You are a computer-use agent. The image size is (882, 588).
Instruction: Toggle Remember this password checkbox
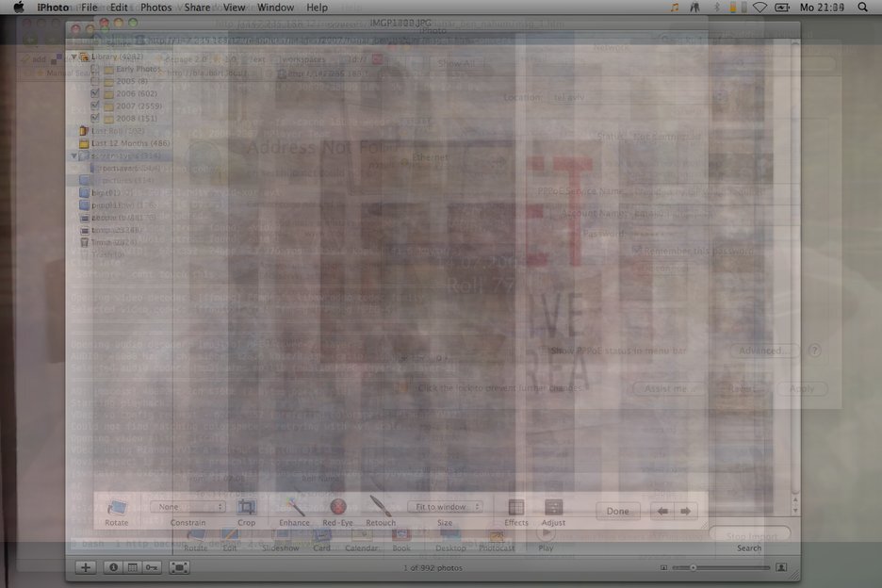[636, 250]
